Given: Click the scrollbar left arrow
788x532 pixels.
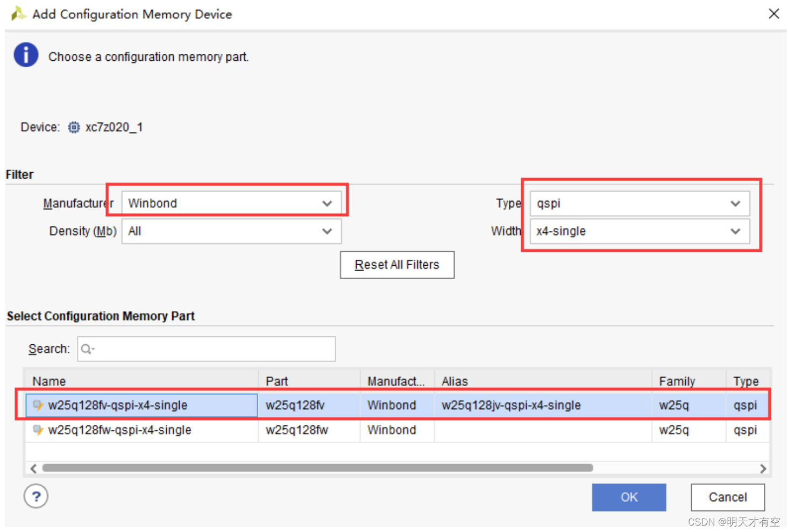Looking at the screenshot, I should [33, 469].
